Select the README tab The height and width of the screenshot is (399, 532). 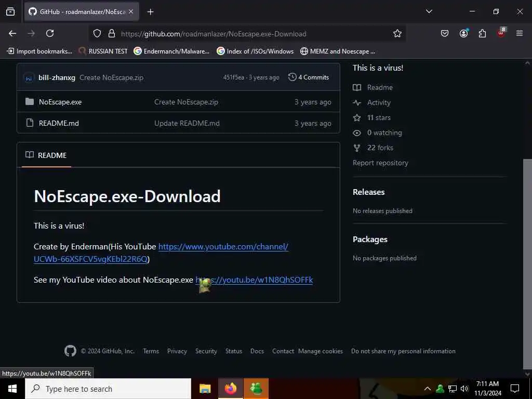click(x=46, y=155)
